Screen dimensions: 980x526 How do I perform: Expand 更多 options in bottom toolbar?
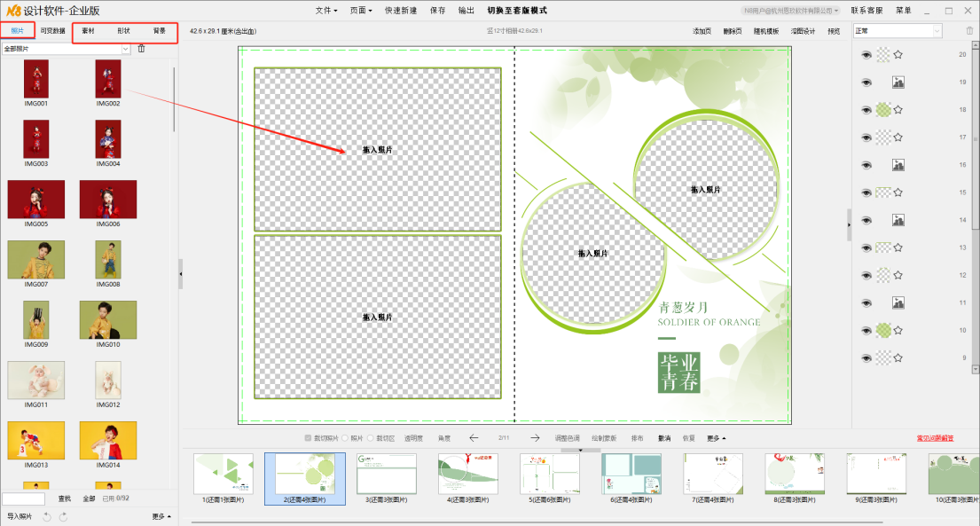[717, 438]
